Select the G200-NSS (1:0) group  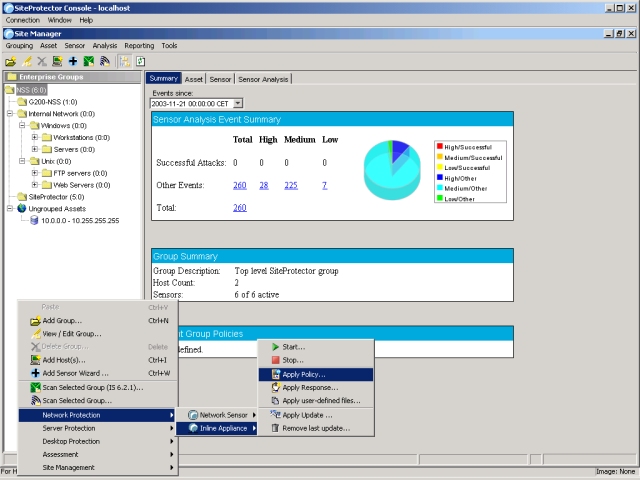coord(53,102)
